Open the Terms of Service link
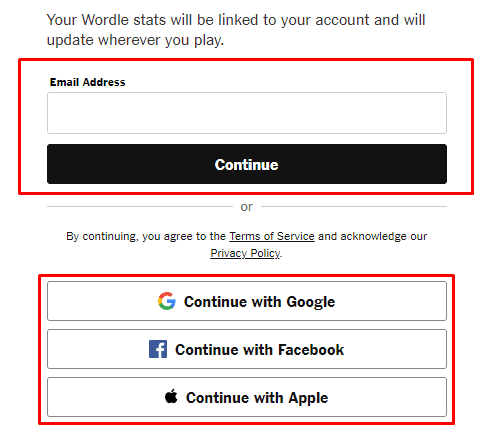 [x=272, y=236]
